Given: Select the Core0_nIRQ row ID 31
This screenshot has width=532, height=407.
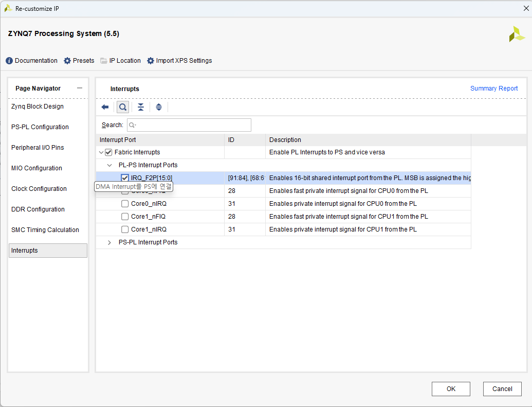Looking at the screenshot, I should pos(245,204).
